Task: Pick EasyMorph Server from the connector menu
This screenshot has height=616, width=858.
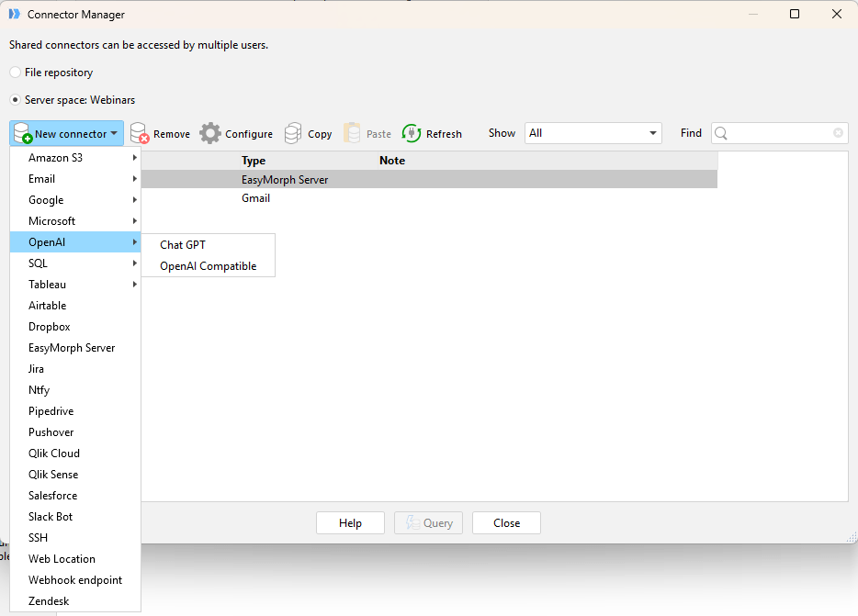Action: pyautogui.click(x=75, y=348)
